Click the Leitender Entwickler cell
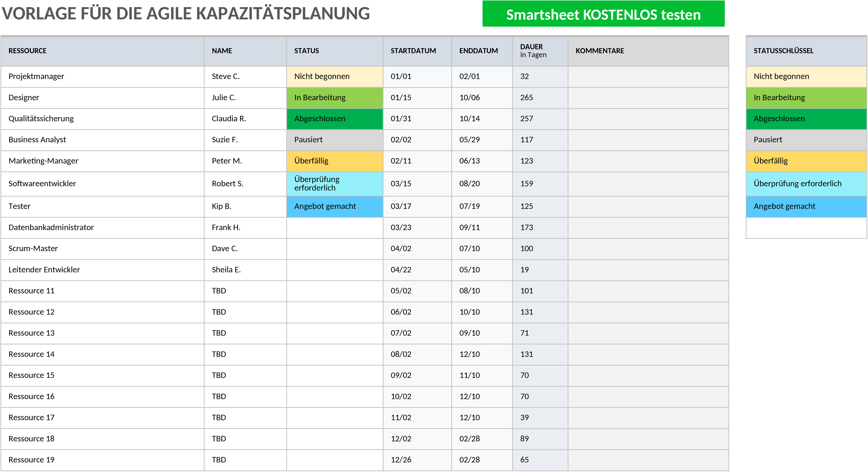This screenshot has height=472, width=868. 102,270
